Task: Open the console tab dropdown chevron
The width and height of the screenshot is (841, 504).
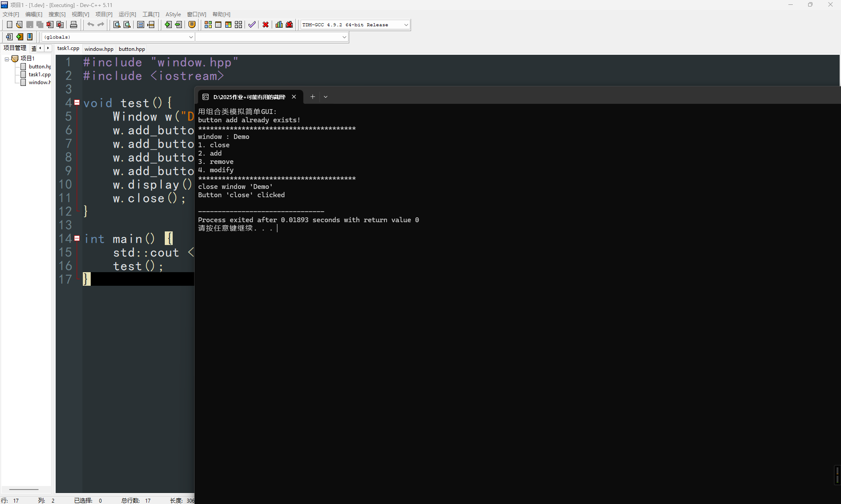Action: coord(326,97)
